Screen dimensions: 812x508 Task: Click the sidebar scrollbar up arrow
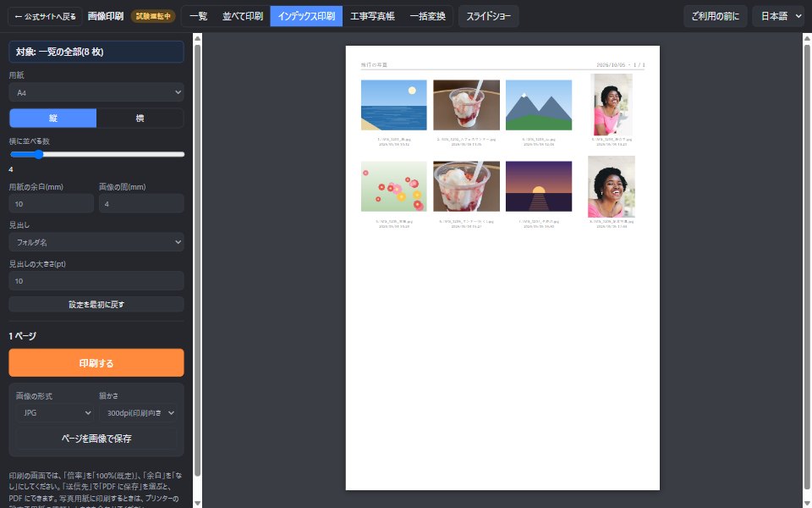(x=197, y=37)
